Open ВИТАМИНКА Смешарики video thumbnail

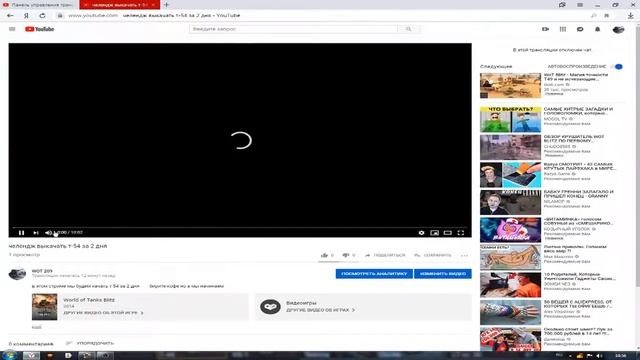click(510, 230)
